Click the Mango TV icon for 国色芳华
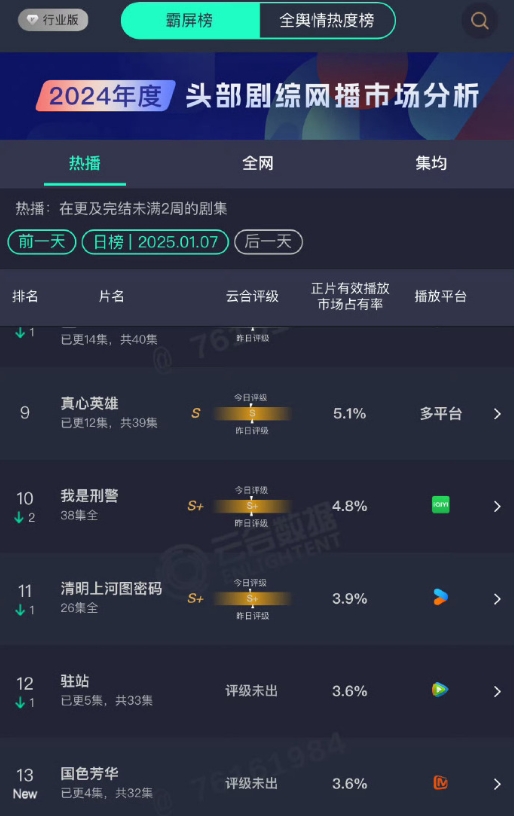Viewport: 514px width, 816px height. (441, 783)
